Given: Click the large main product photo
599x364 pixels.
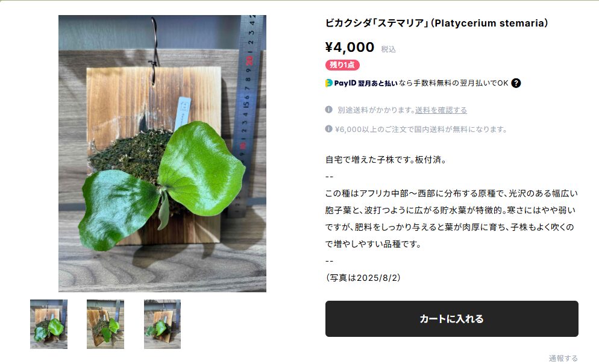Looking at the screenshot, I should (x=162, y=154).
